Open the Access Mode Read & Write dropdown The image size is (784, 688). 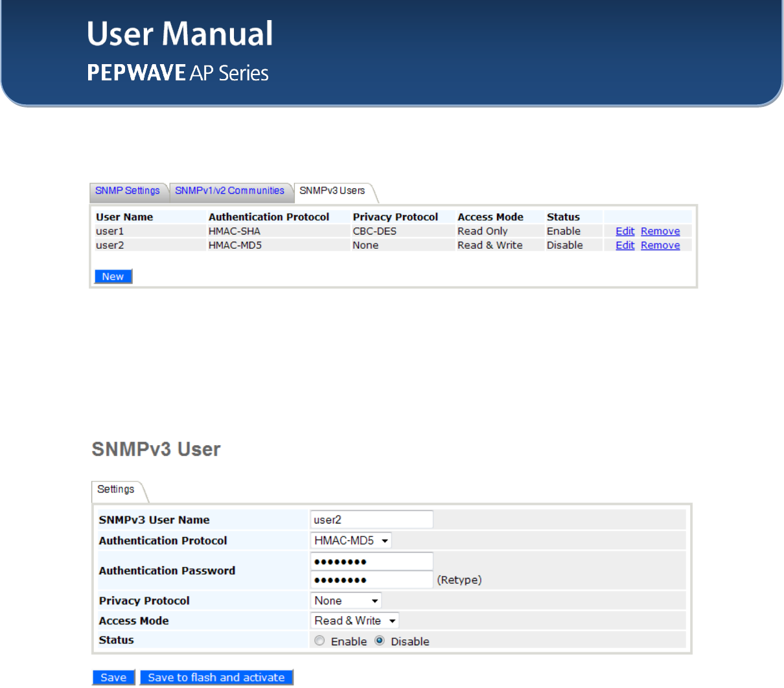click(x=354, y=621)
